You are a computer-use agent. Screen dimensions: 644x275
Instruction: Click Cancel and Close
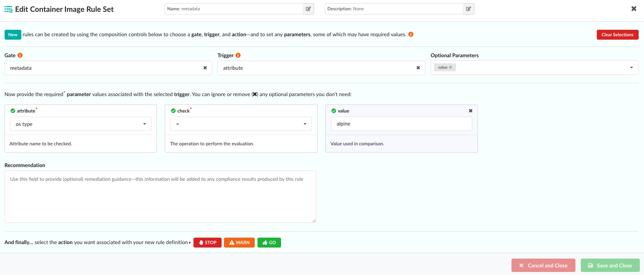[543, 265]
